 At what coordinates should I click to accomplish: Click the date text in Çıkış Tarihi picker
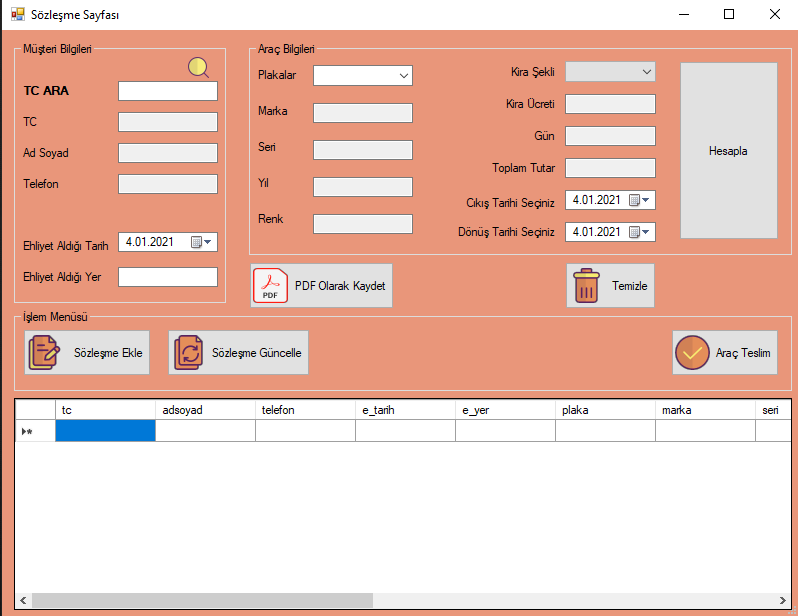click(x=596, y=200)
